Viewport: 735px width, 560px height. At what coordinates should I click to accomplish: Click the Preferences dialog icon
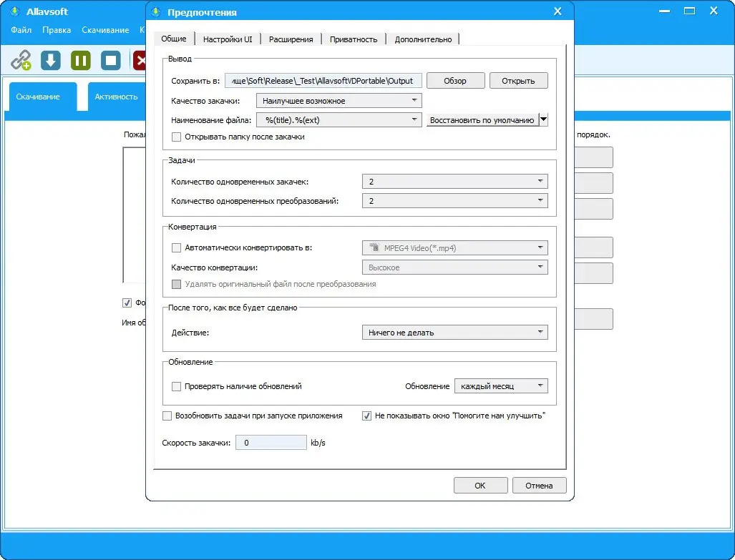[155, 11]
